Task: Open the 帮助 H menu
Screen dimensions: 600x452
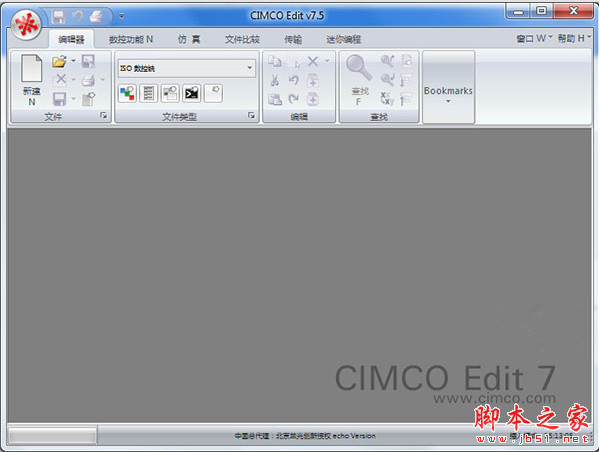Action: click(574, 38)
